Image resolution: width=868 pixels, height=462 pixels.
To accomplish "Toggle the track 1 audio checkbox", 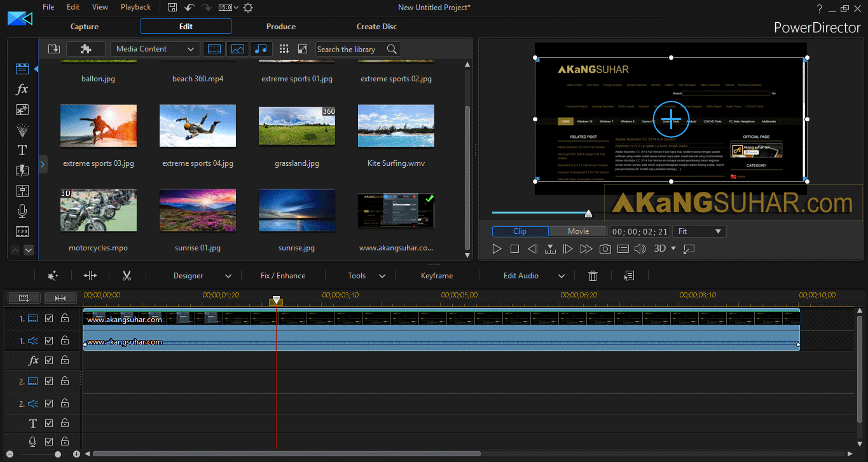I will pos(49,341).
